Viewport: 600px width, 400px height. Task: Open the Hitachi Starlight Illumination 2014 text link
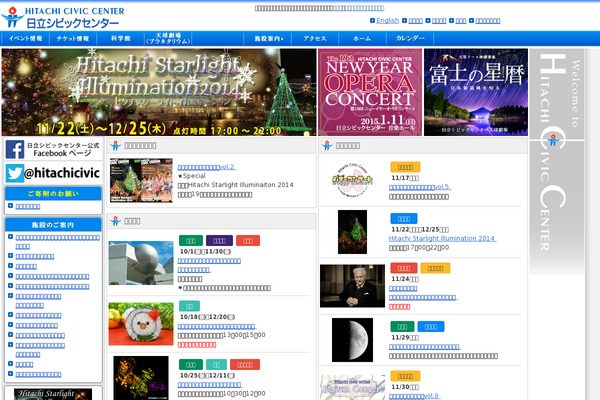(442, 238)
